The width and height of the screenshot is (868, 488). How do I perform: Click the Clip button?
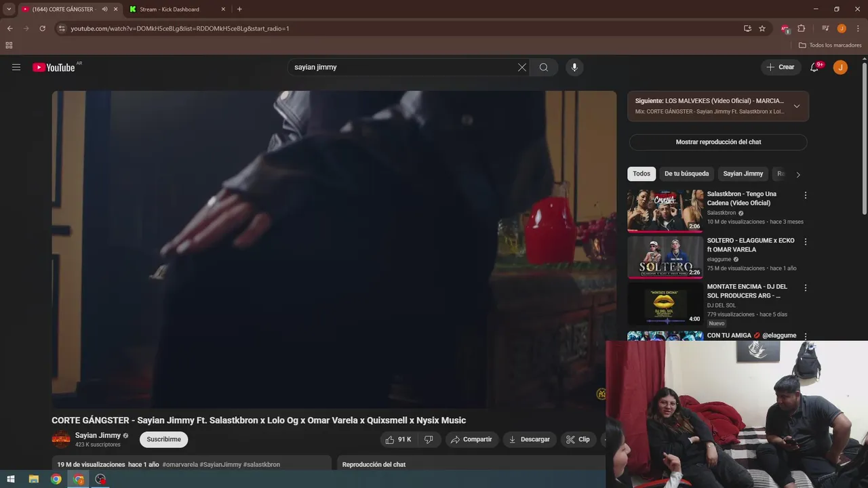click(x=578, y=439)
